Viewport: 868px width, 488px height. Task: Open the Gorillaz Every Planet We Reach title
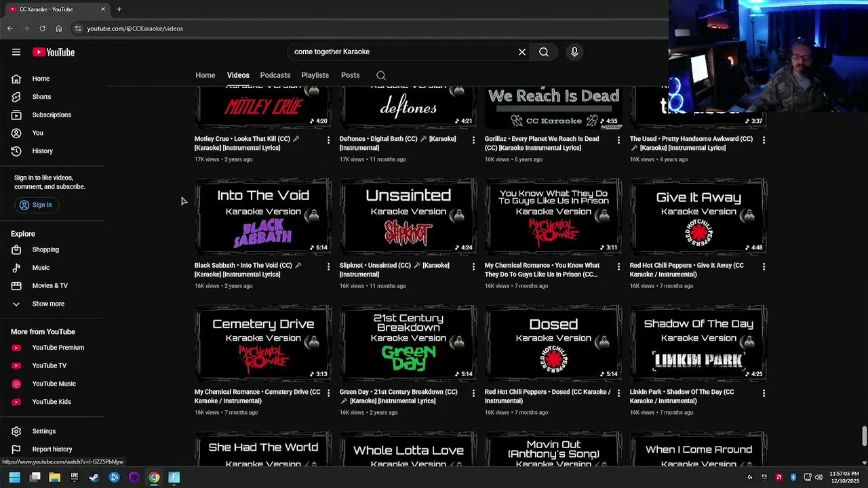click(x=542, y=143)
